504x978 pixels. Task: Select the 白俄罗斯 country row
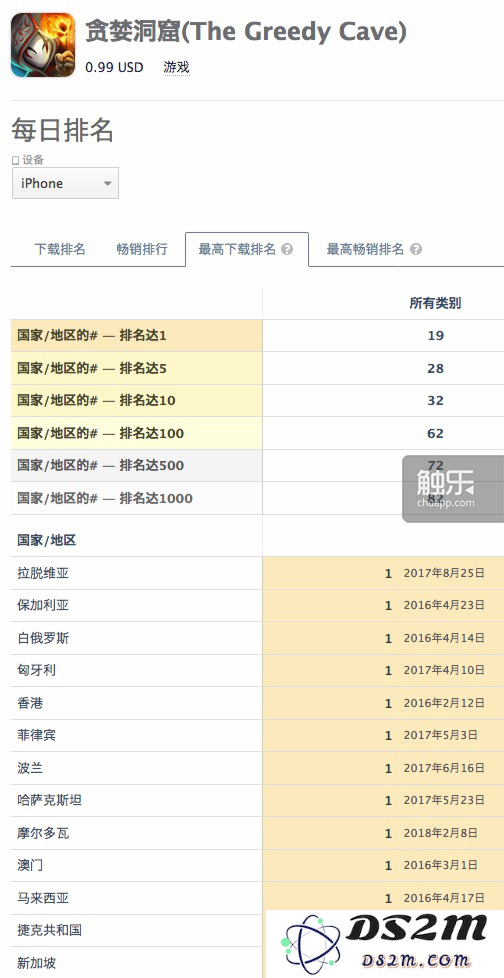click(x=257, y=638)
